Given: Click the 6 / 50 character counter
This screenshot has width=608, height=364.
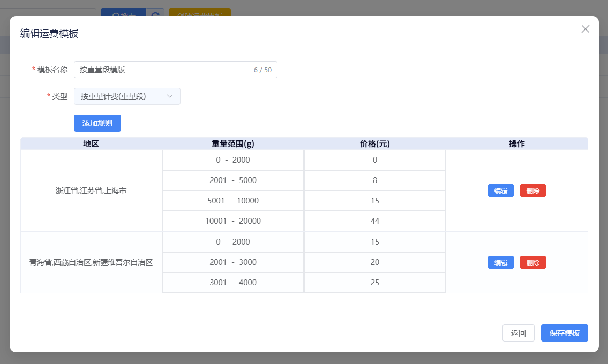Looking at the screenshot, I should [x=262, y=70].
